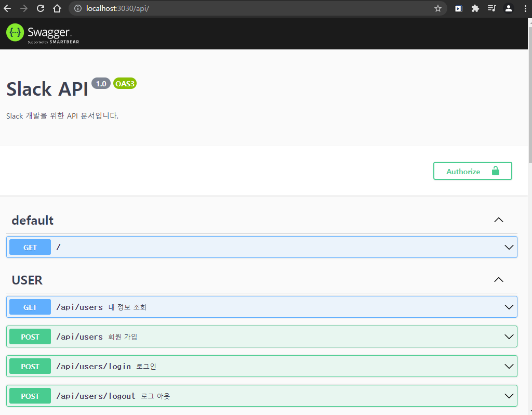Image resolution: width=532 pixels, height=415 pixels.
Task: Click the 1.0 version badge
Action: click(101, 84)
